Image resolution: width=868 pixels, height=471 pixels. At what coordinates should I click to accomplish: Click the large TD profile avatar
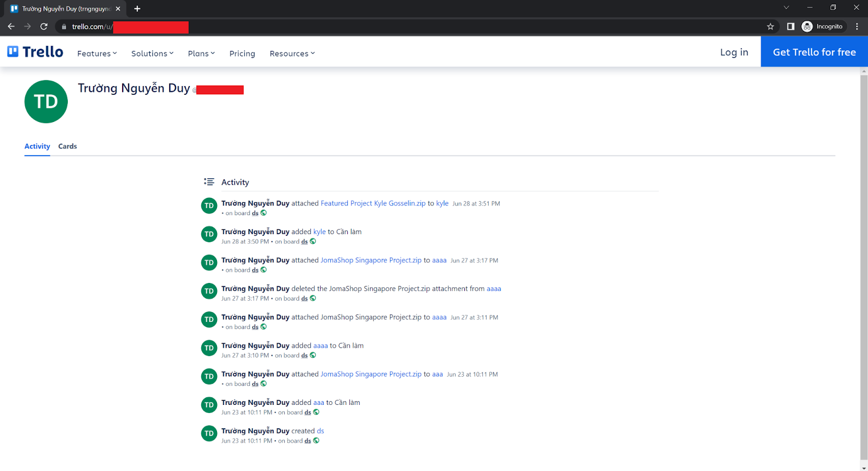pyautogui.click(x=46, y=102)
